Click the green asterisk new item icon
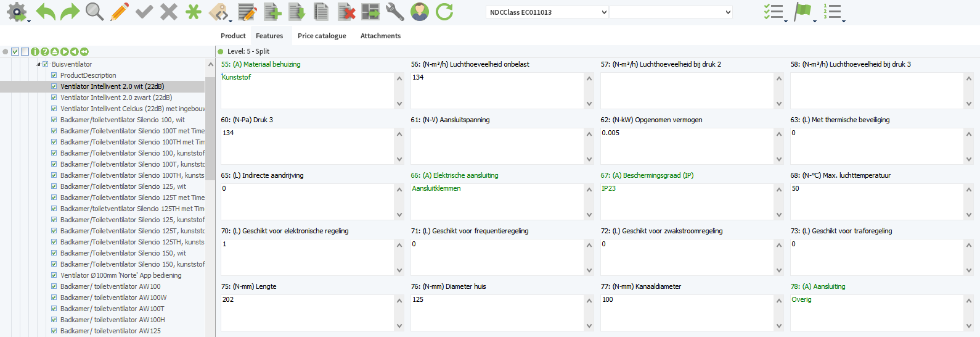The width and height of the screenshot is (980, 337). click(x=194, y=12)
